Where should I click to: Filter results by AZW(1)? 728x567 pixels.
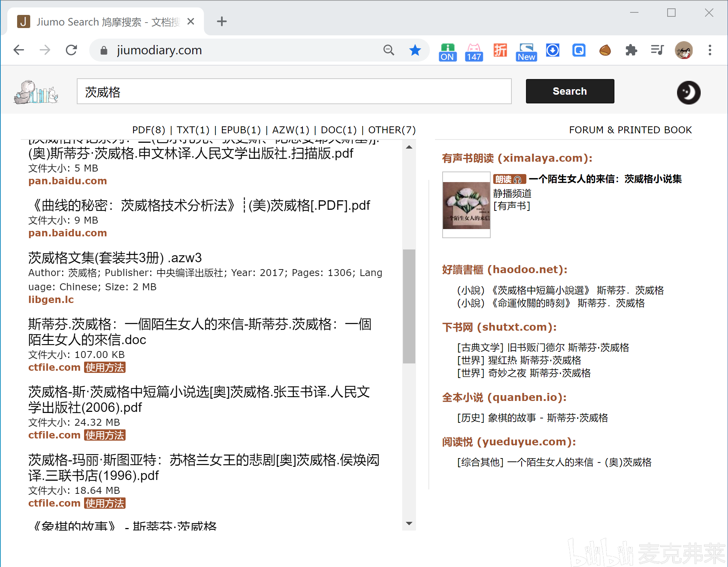pos(291,130)
